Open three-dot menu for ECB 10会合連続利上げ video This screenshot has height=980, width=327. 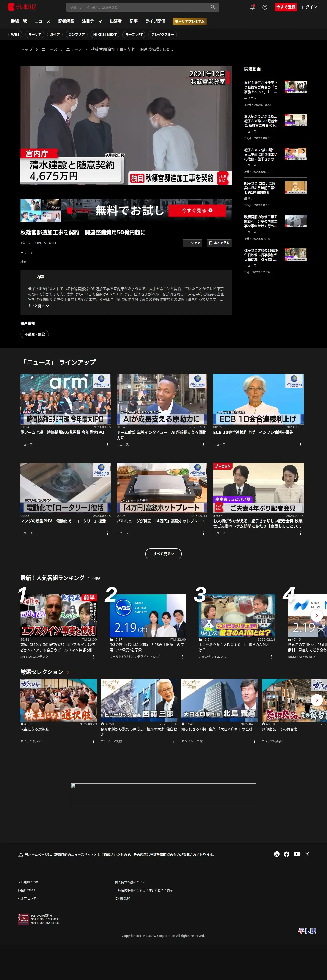tap(300, 444)
